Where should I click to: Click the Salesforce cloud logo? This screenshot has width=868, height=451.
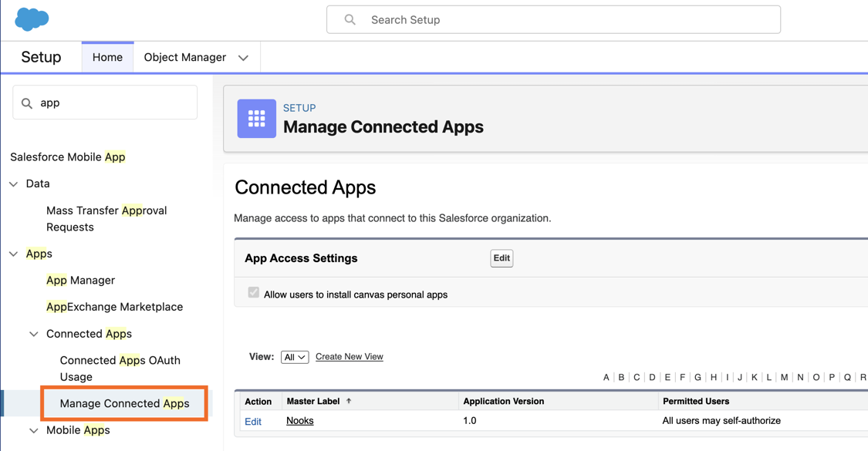coord(32,19)
